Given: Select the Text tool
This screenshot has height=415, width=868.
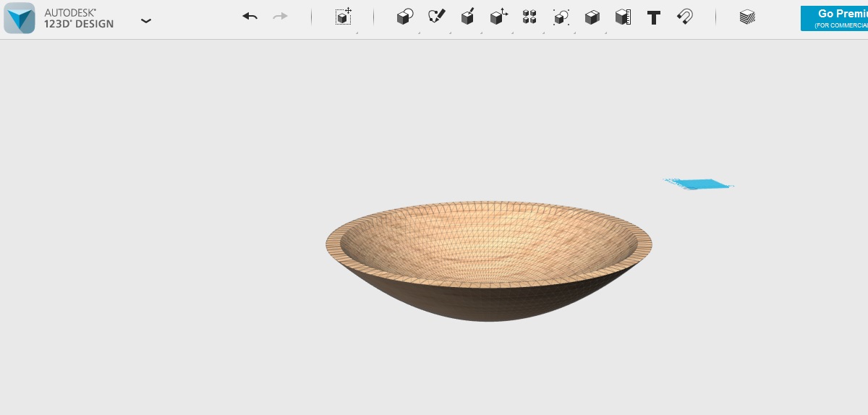Looking at the screenshot, I should [x=654, y=18].
